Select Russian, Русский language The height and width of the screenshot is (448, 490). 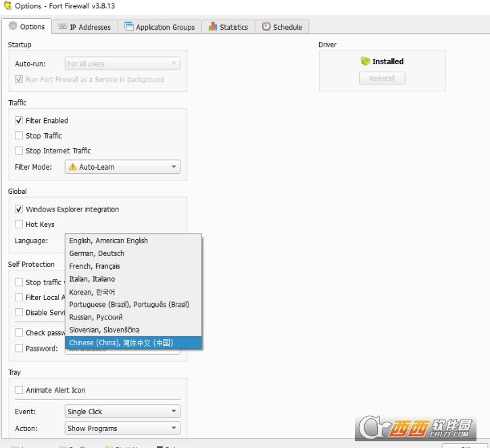[133, 317]
